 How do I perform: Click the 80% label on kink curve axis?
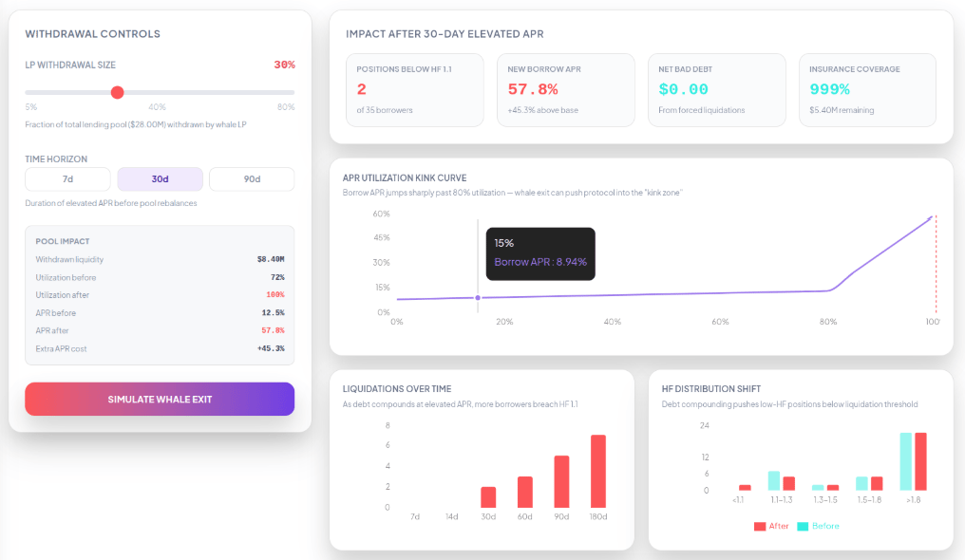828,322
